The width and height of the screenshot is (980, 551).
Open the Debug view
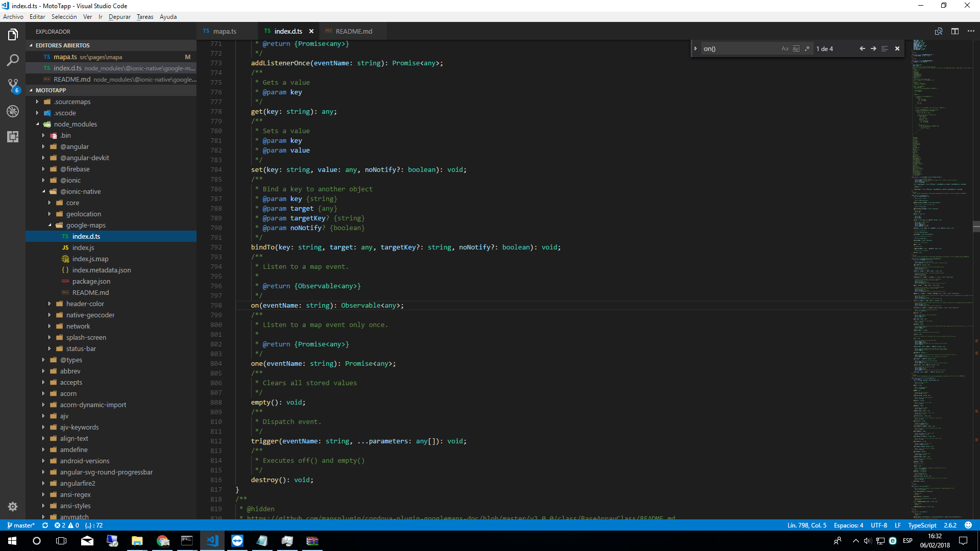[13, 111]
